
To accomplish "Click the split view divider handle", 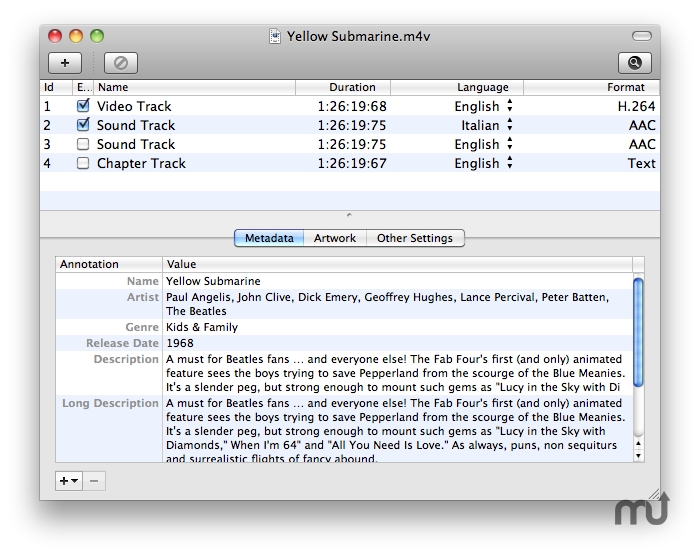I will click(349, 215).
